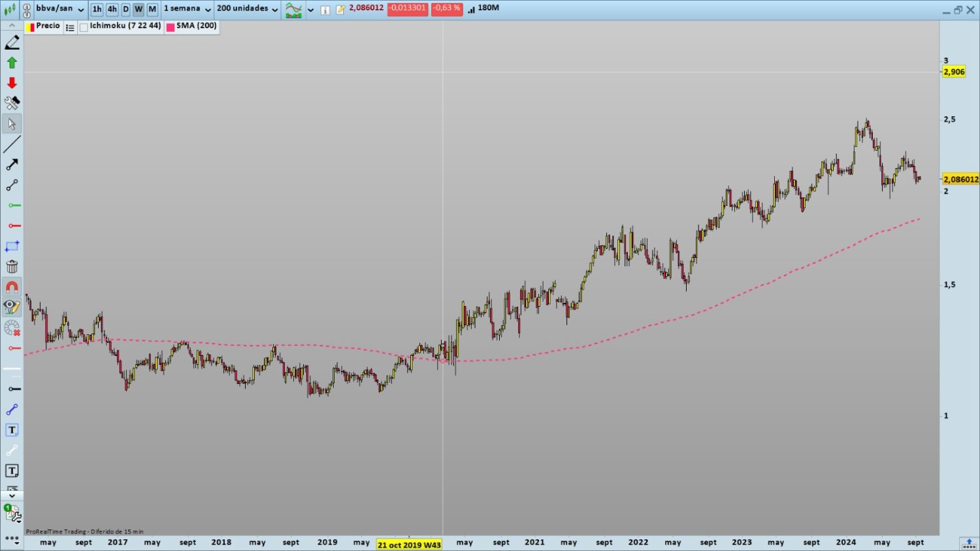
Task: Click 2022 on the time axis
Action: 638,542
